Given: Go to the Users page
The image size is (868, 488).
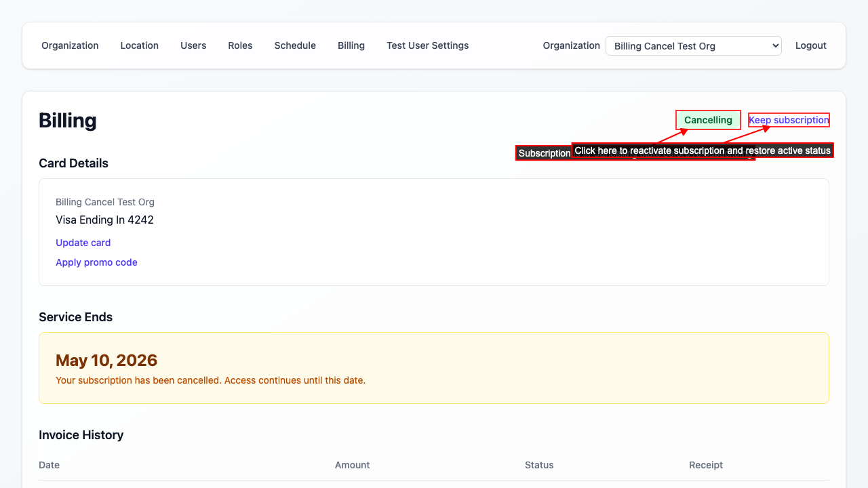Looking at the screenshot, I should [193, 45].
